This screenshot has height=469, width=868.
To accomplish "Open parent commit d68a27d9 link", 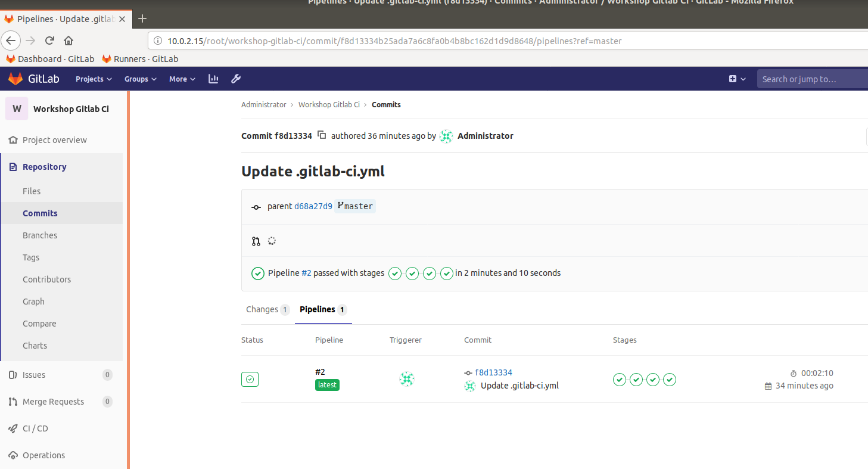I will tap(313, 206).
